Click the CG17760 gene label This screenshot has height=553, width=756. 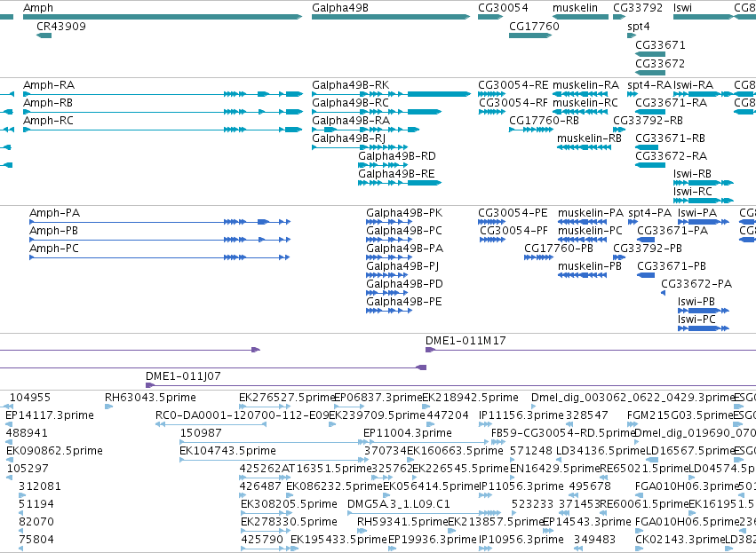click(534, 26)
